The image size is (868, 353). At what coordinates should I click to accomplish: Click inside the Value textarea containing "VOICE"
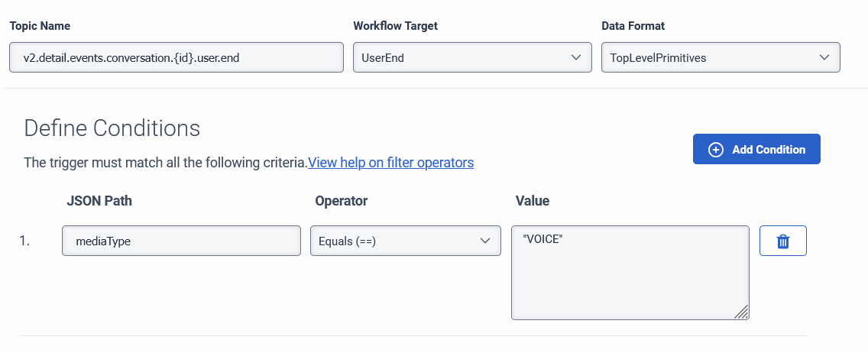coord(630,272)
